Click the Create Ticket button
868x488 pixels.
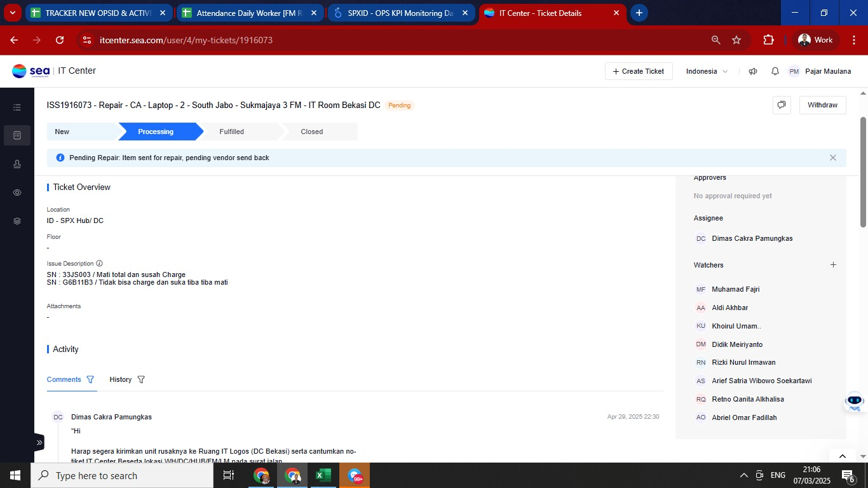[x=639, y=71]
